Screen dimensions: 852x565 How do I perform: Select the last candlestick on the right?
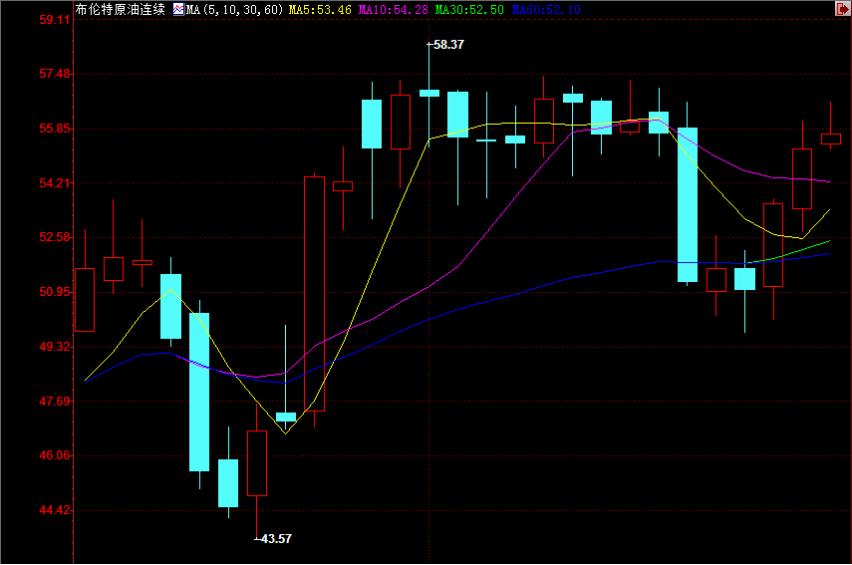[x=831, y=139]
